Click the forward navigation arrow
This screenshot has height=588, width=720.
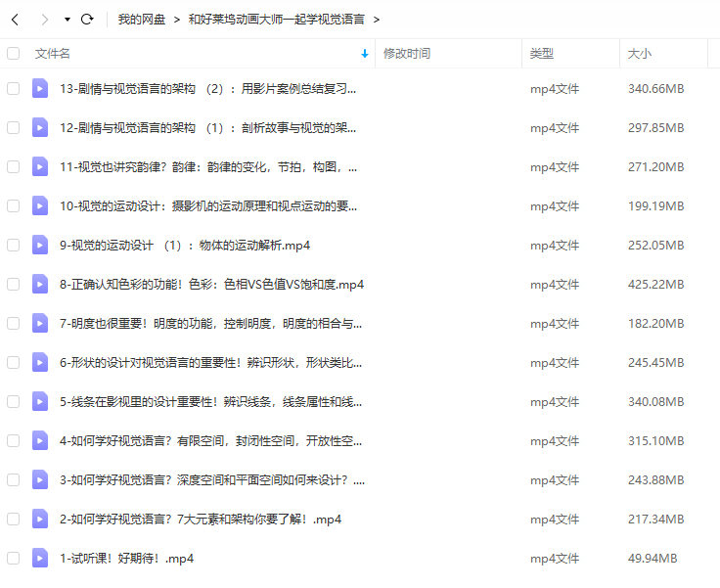(44, 19)
